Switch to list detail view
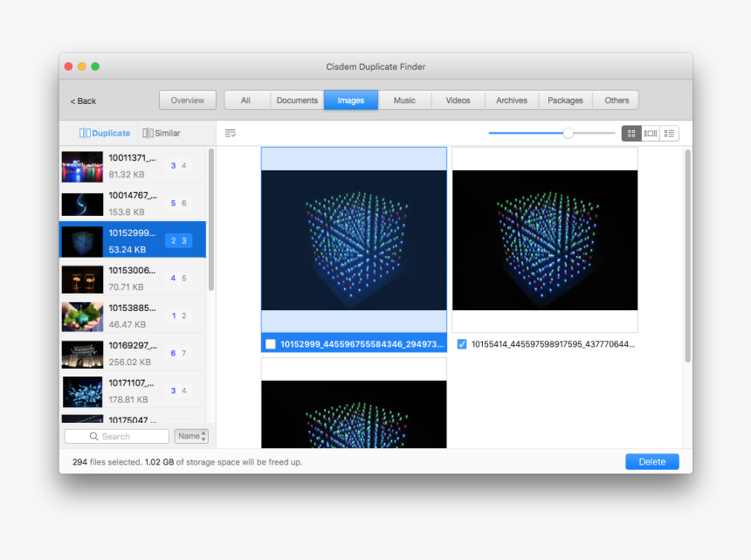This screenshot has height=560, width=751. (669, 134)
